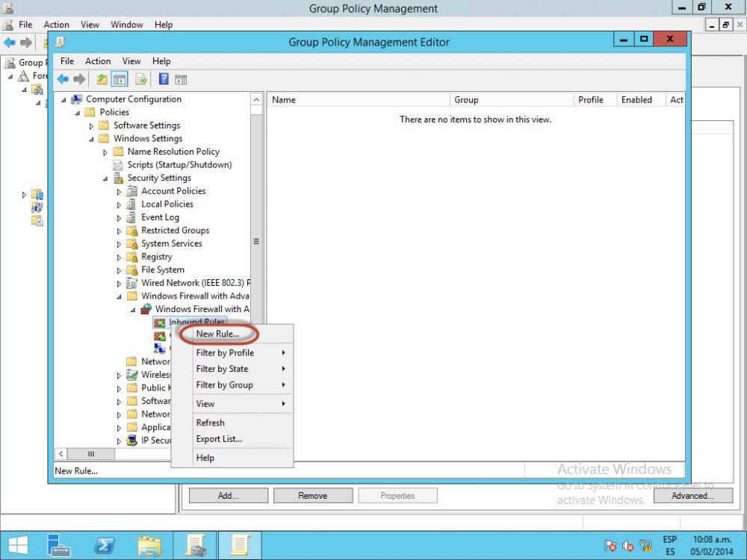This screenshot has height=560, width=747.
Task: Expand the File System node
Action: pos(119,270)
